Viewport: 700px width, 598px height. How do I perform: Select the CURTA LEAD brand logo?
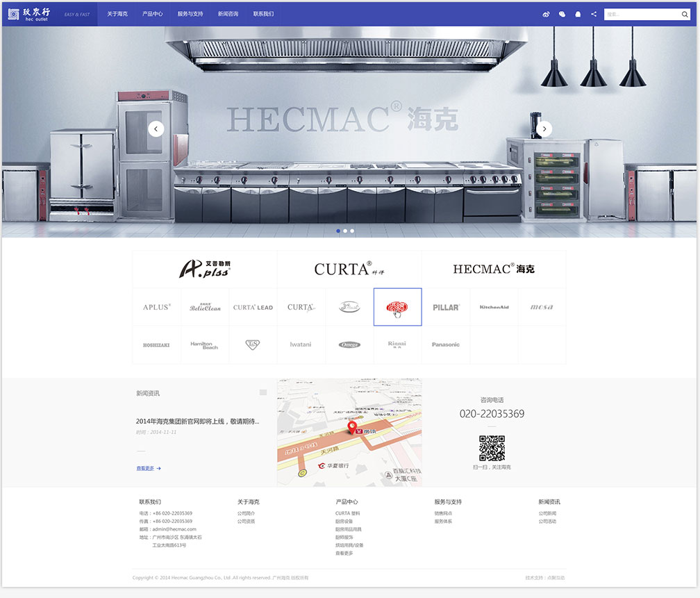253,307
